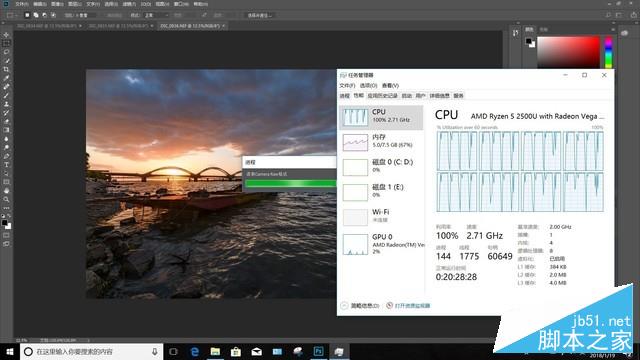640x360 pixels.
Task: Open Photoshop 3D menu
Action: (x=146, y=4)
